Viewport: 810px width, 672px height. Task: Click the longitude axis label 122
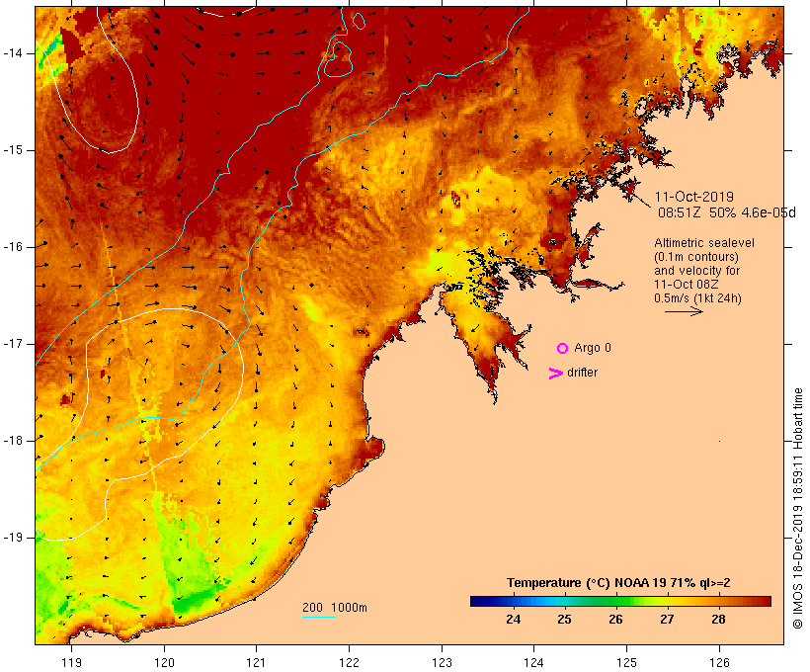(350, 663)
